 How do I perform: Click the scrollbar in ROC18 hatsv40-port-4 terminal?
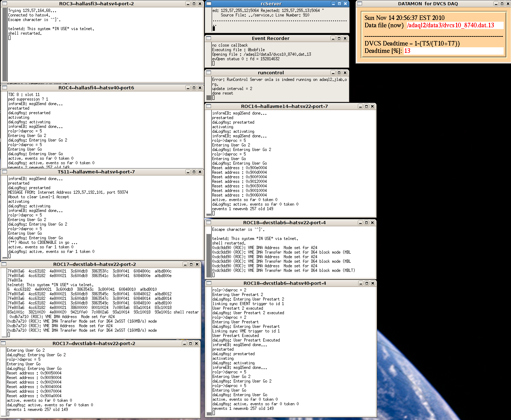[x=209, y=351]
